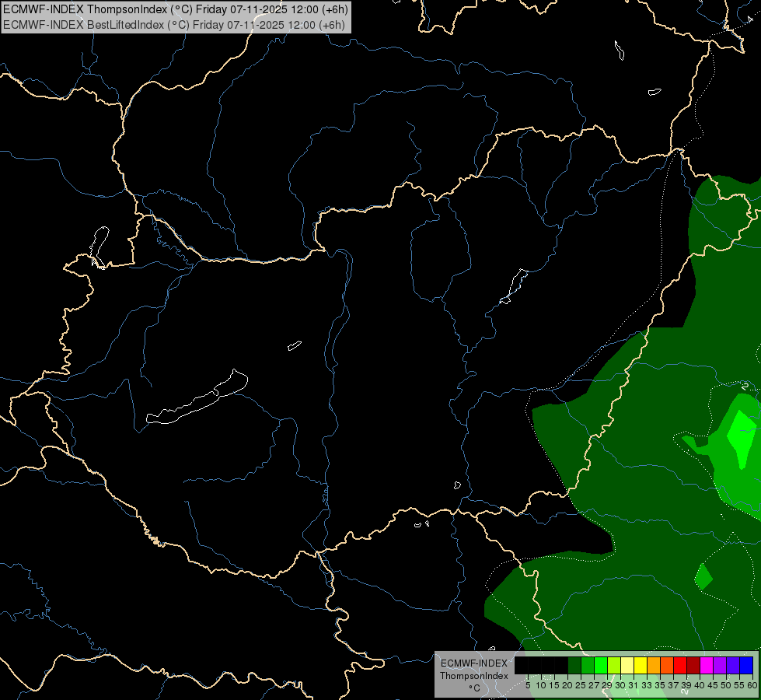Pick the blue 55–60 legend swatch
Viewport: 761px width, 700px height.
point(746,665)
